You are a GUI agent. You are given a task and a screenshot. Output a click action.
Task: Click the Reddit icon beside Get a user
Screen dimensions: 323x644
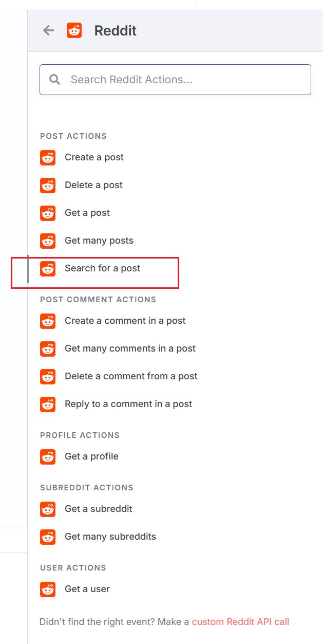[48, 590]
